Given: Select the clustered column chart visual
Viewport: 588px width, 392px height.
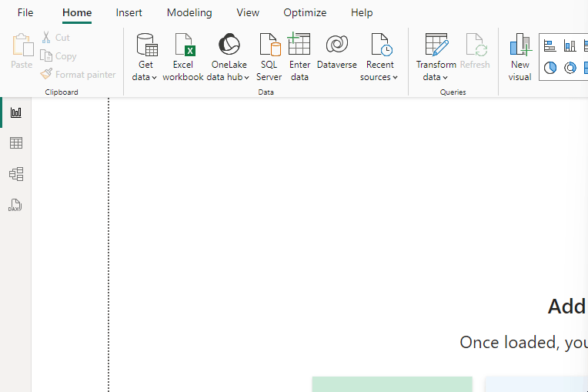Looking at the screenshot, I should pyautogui.click(x=570, y=46).
